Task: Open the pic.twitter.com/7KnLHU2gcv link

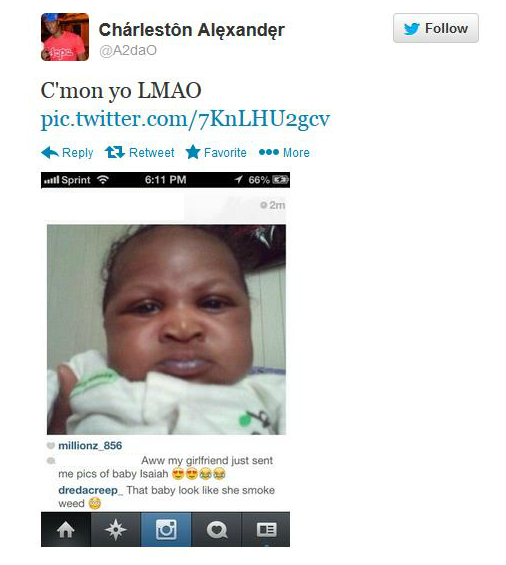Action: (x=185, y=119)
